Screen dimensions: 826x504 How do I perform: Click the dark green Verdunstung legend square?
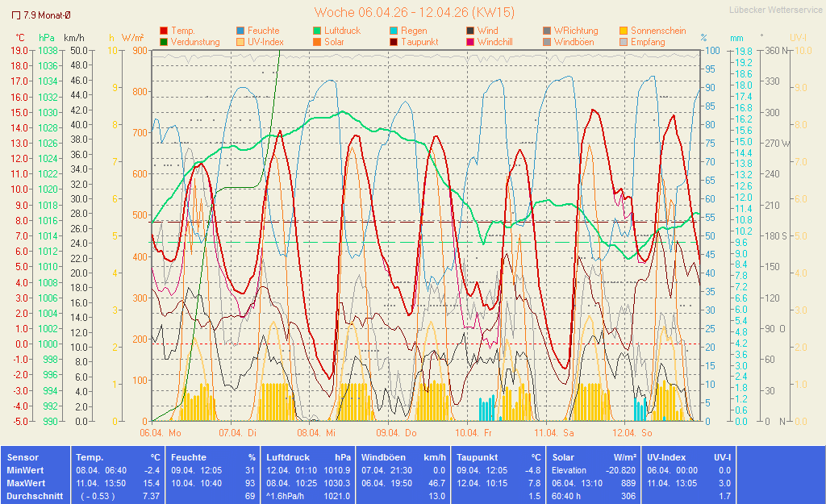tap(164, 42)
